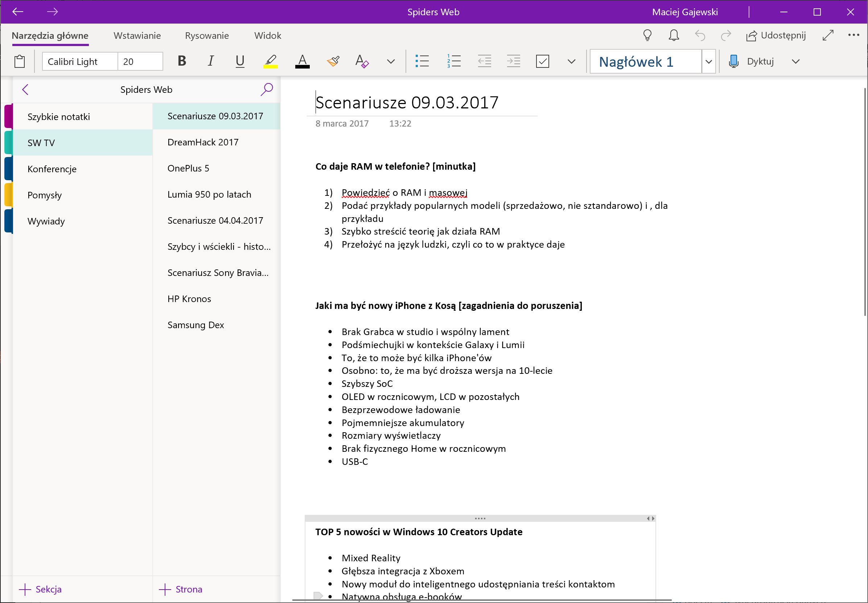Switch to Wstawianie tab
868x603 pixels.
pyautogui.click(x=137, y=36)
